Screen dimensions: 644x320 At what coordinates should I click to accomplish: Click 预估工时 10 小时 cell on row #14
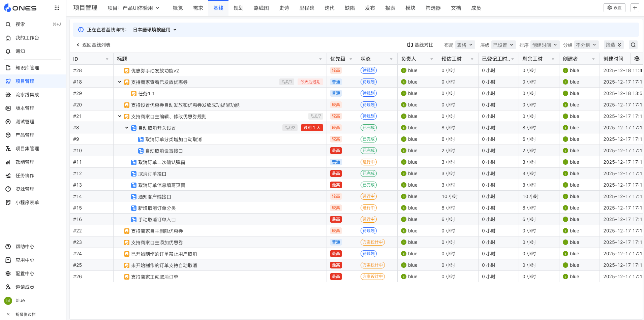[x=458, y=196]
